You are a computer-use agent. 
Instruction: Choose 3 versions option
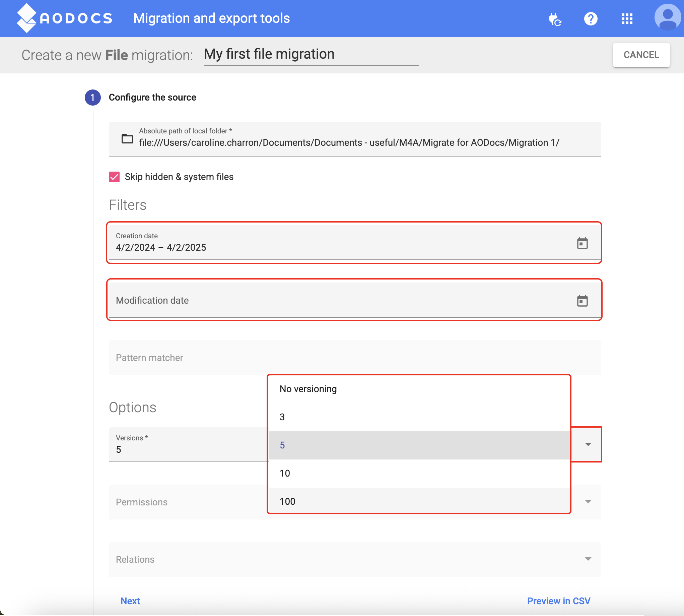point(419,417)
